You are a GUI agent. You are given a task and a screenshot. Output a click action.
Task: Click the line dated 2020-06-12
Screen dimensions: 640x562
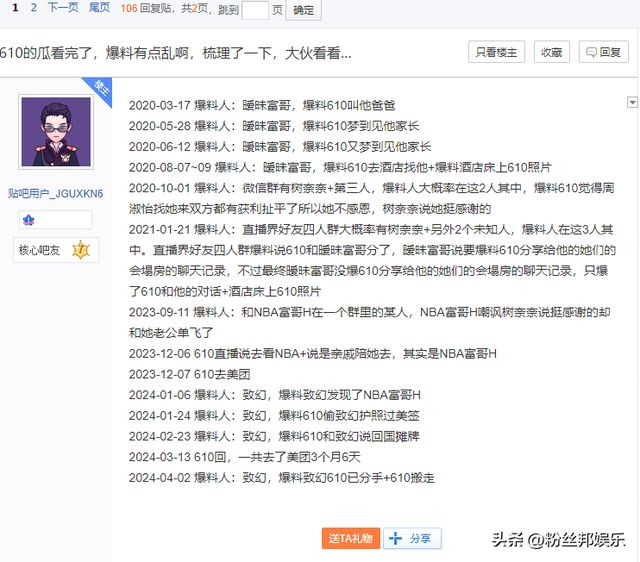click(x=280, y=147)
